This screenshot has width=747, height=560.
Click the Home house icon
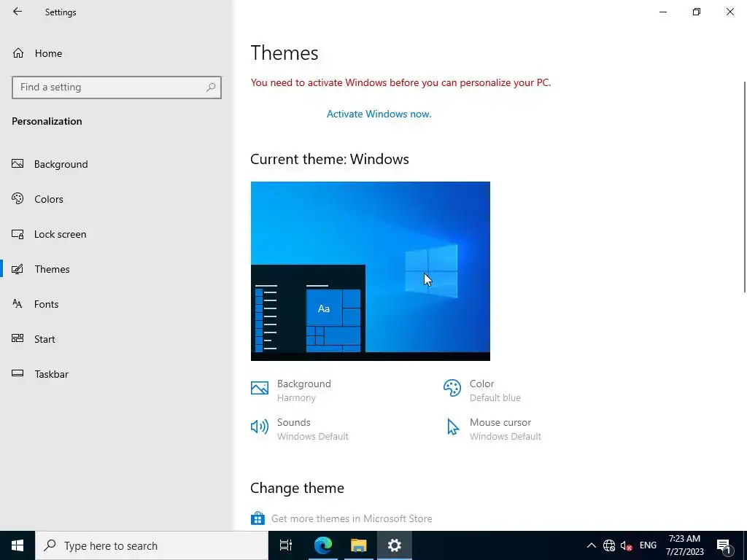[x=18, y=52]
